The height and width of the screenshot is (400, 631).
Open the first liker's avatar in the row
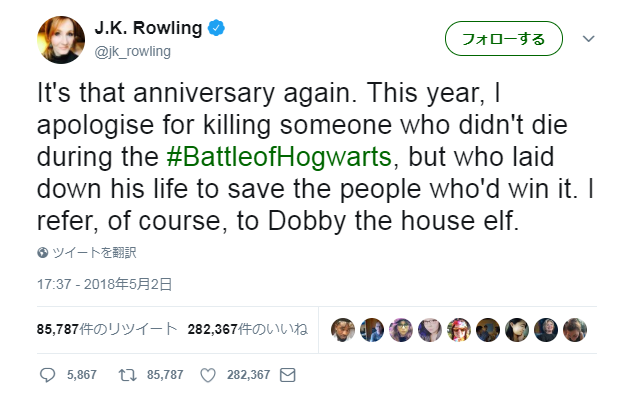point(342,330)
